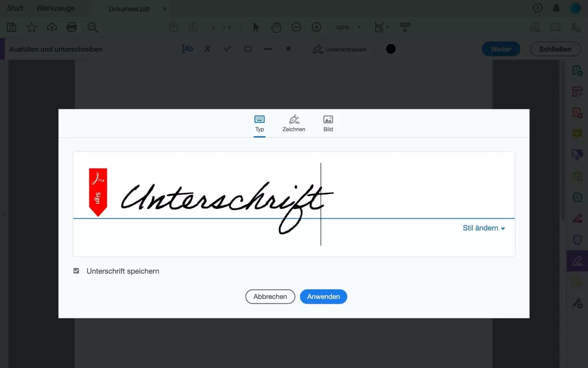The width and height of the screenshot is (588, 368).
Task: Select the Zeichnen signature tab
Action: 294,124
